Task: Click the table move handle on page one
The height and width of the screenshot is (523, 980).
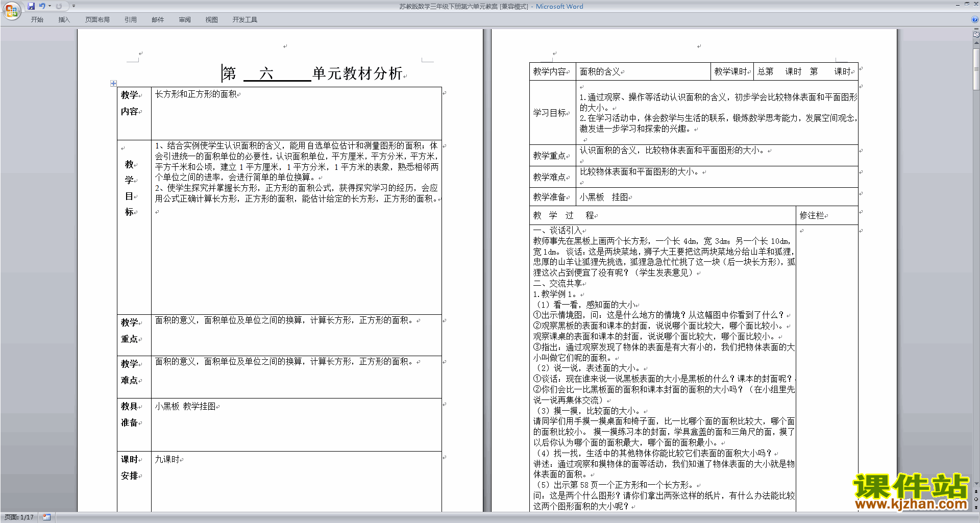Action: click(113, 83)
